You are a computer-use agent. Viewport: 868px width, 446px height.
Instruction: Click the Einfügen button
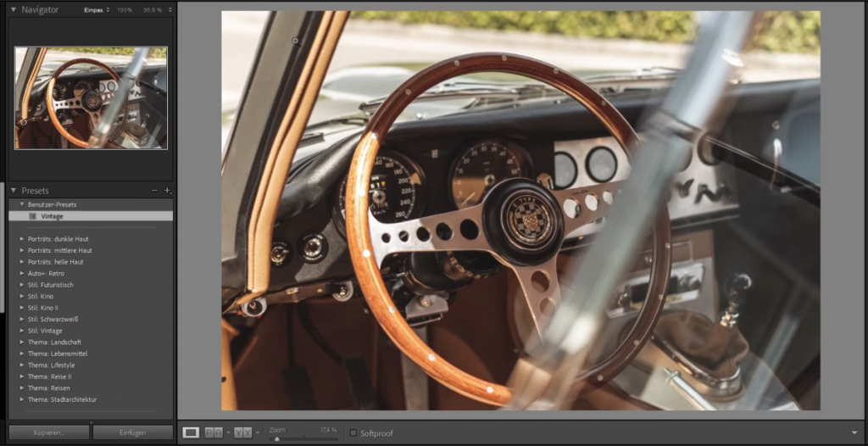(x=133, y=432)
